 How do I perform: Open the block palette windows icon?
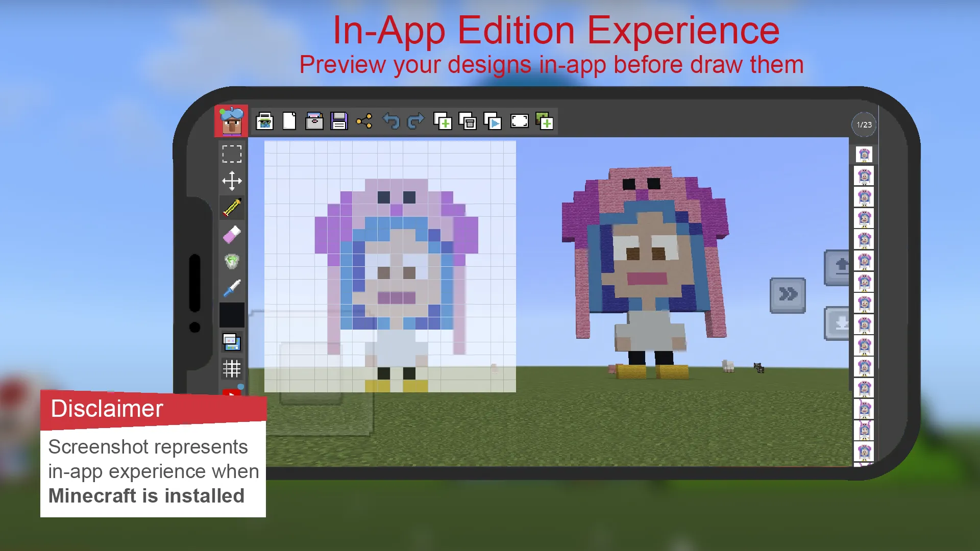click(232, 342)
